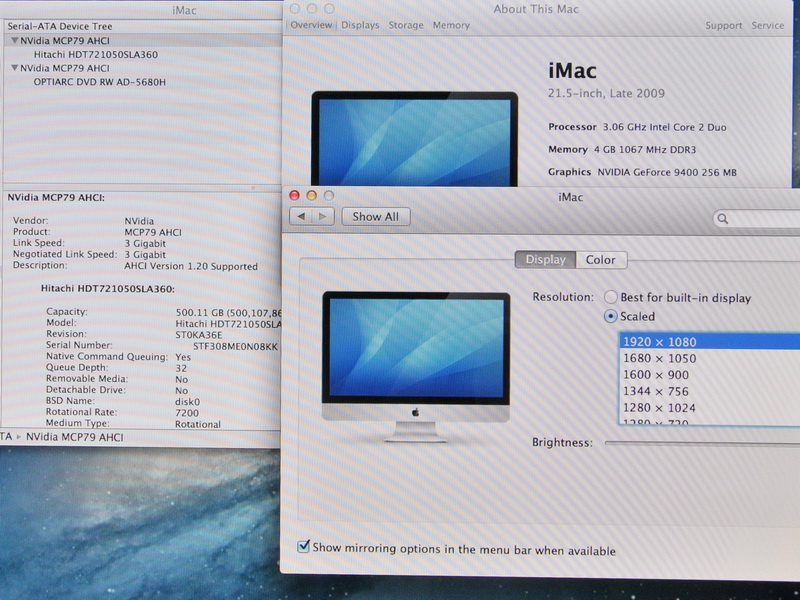800x600 pixels.
Task: Click the iMac image in Displays preferences
Action: click(416, 366)
